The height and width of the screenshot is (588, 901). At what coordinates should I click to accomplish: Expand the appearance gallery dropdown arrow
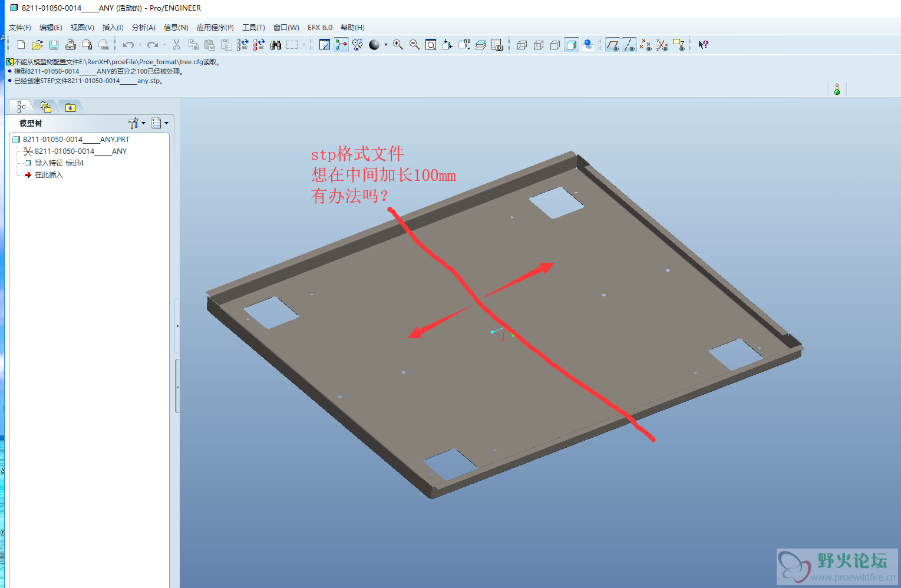(386, 45)
